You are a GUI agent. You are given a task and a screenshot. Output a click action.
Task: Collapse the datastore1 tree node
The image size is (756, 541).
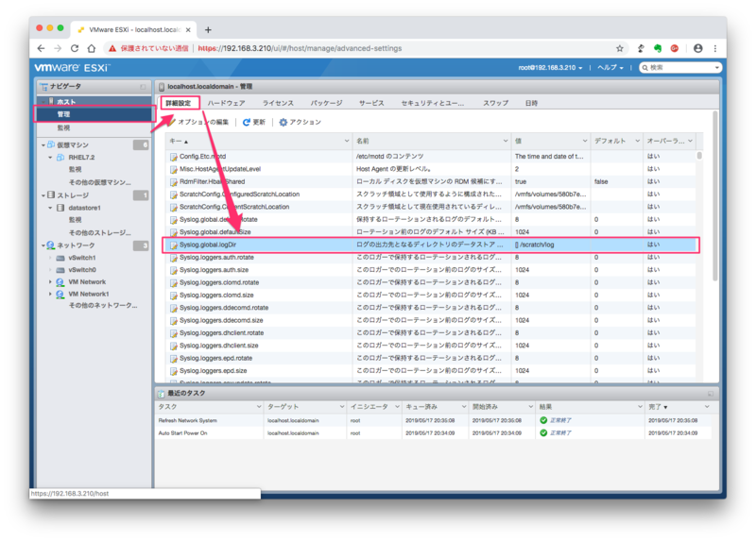click(x=50, y=208)
